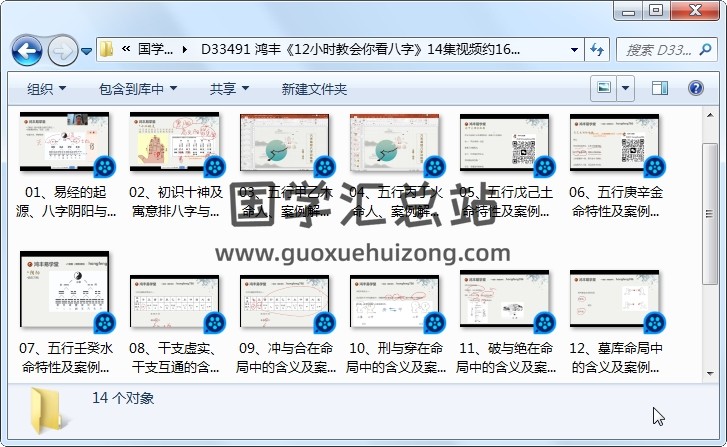This screenshot has height=447, width=727.
Task: Select video thumbnail 06、五行庚辛金
Action: pyautogui.click(x=614, y=142)
